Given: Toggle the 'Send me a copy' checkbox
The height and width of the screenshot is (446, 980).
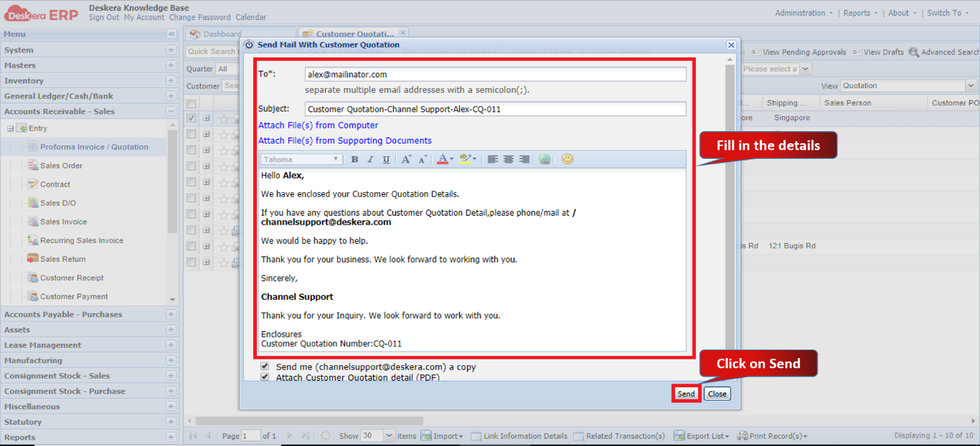Looking at the screenshot, I should point(265,367).
